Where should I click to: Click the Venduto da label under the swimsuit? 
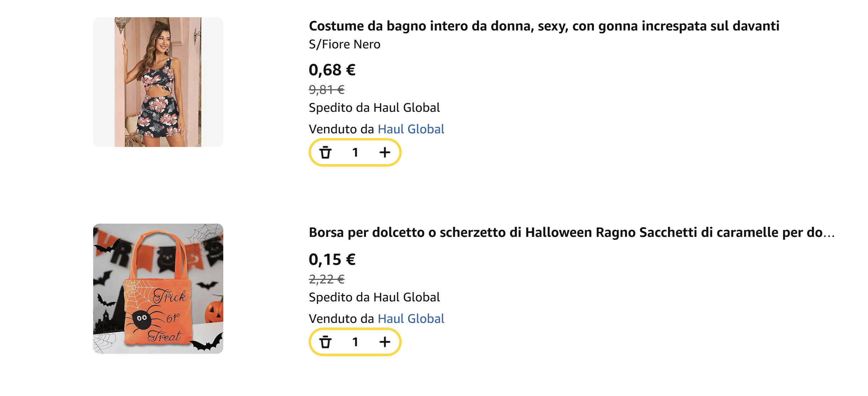(341, 129)
